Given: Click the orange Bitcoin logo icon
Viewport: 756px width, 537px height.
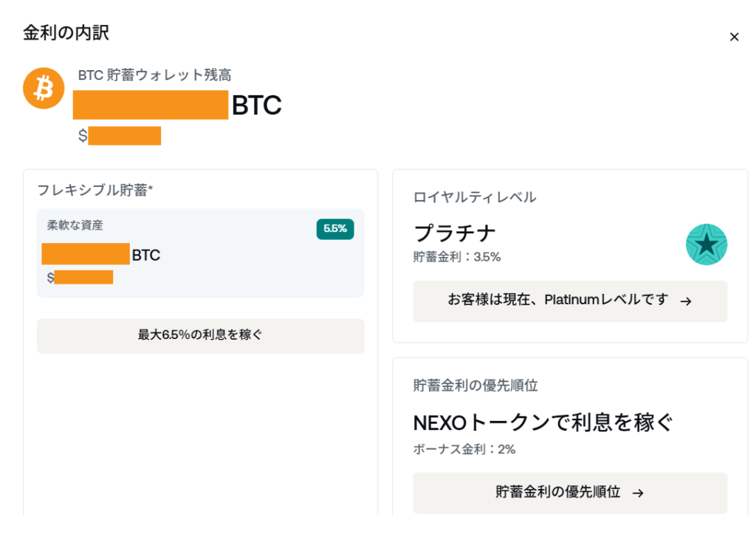Looking at the screenshot, I should pos(44,89).
